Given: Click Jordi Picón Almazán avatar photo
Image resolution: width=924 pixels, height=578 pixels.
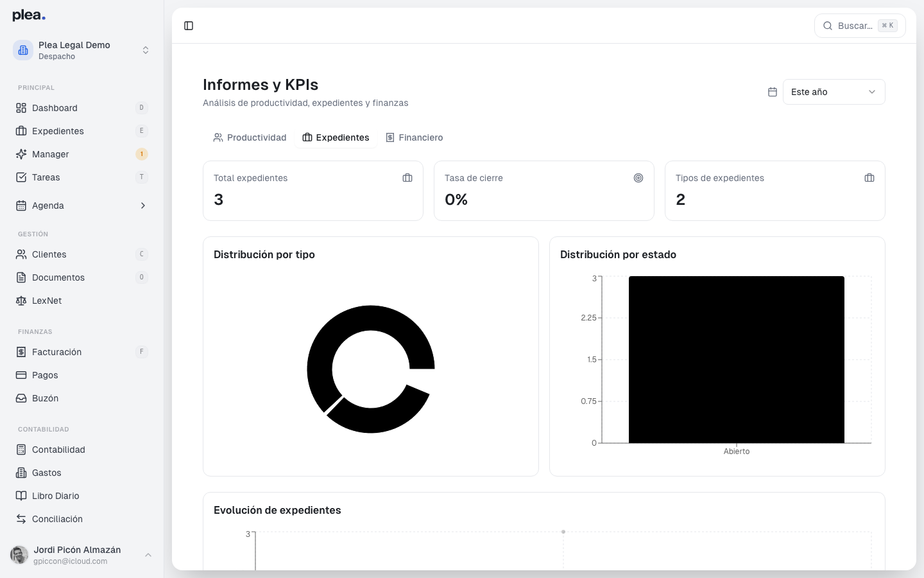Looking at the screenshot, I should coord(19,555).
